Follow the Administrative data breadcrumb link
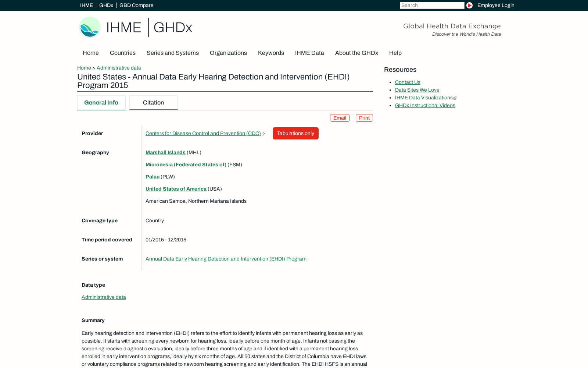The width and height of the screenshot is (588, 368). (x=119, y=68)
